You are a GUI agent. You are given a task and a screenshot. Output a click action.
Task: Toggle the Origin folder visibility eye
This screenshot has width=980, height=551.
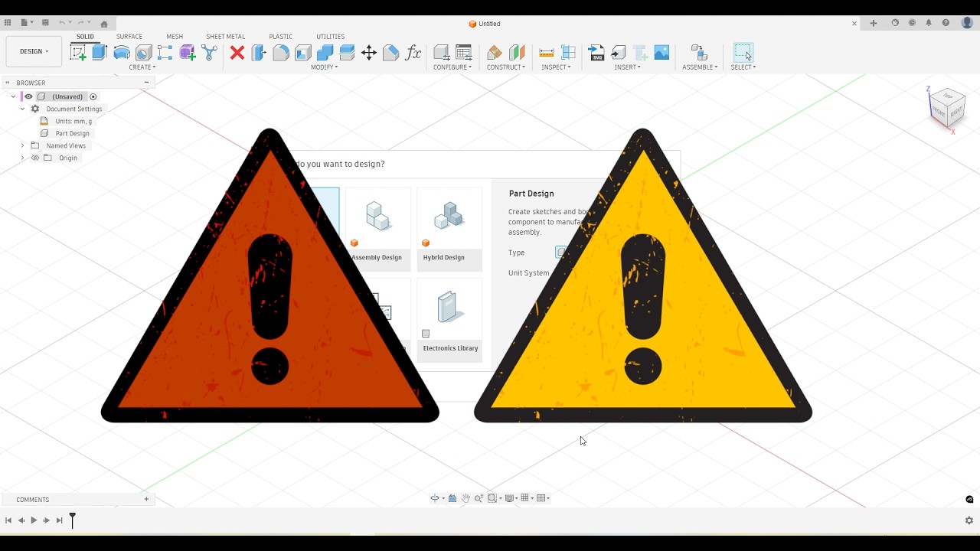[34, 158]
